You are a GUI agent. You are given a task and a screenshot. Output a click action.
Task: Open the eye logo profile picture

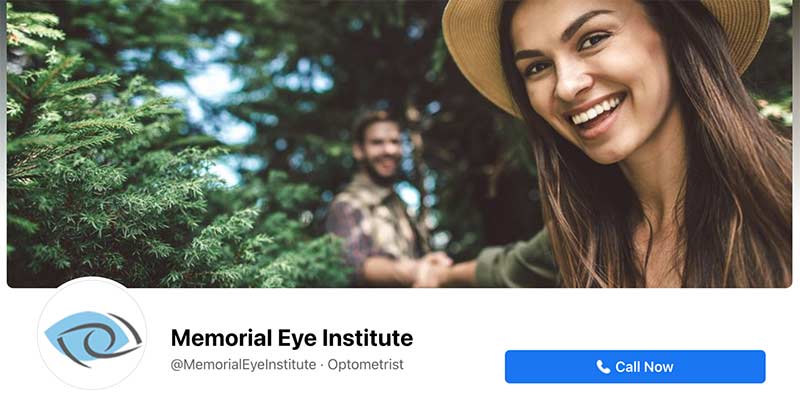point(92,334)
